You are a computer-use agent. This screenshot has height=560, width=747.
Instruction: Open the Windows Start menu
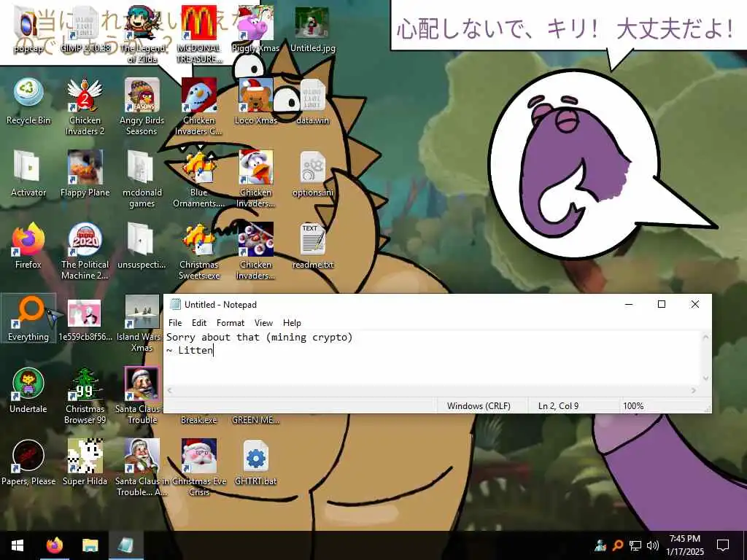click(18, 545)
